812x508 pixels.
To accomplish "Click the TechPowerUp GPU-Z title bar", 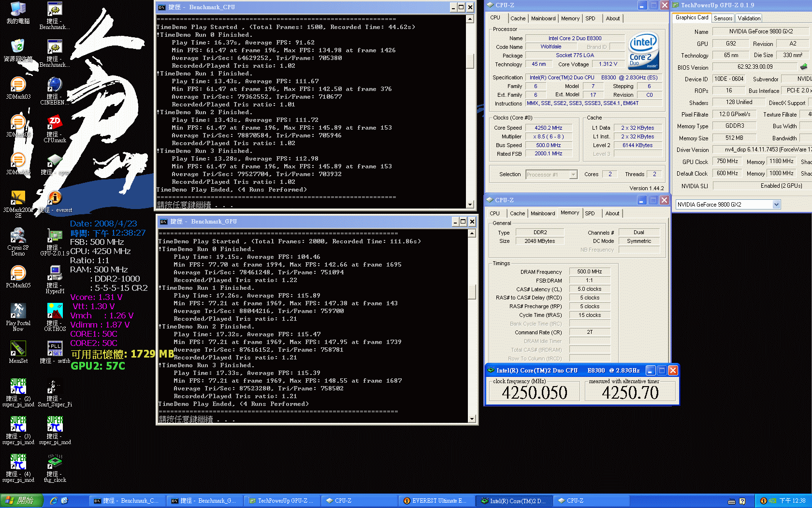I will [x=741, y=5].
